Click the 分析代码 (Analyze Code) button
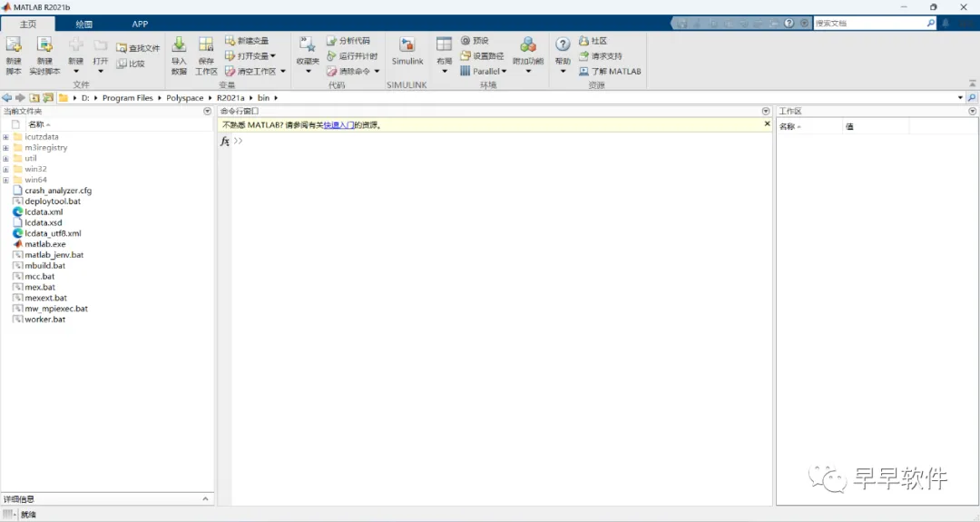The height and width of the screenshot is (522, 980). [x=348, y=41]
